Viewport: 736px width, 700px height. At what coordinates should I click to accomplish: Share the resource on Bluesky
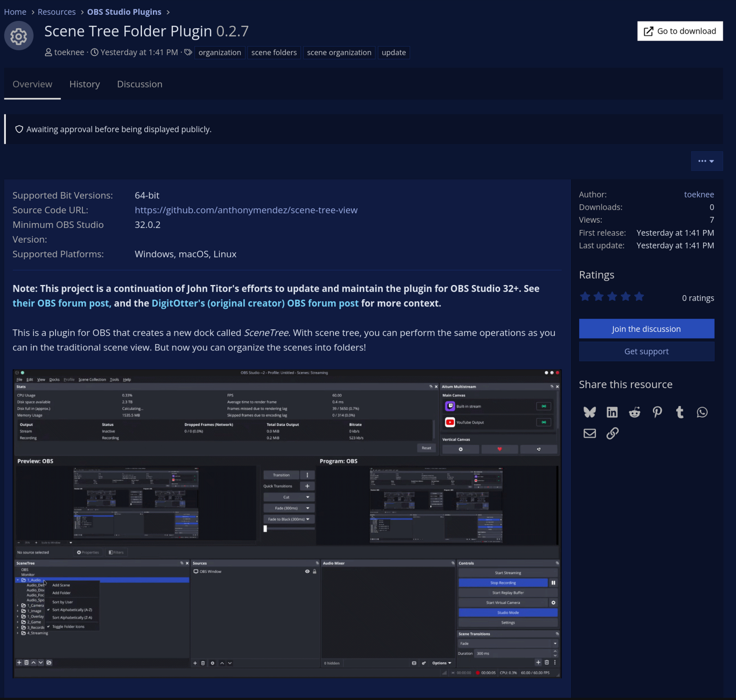pos(589,412)
